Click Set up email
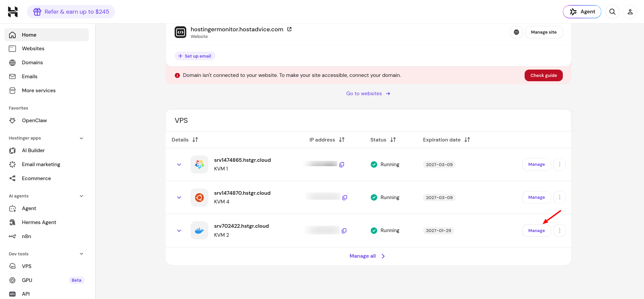 coord(195,56)
